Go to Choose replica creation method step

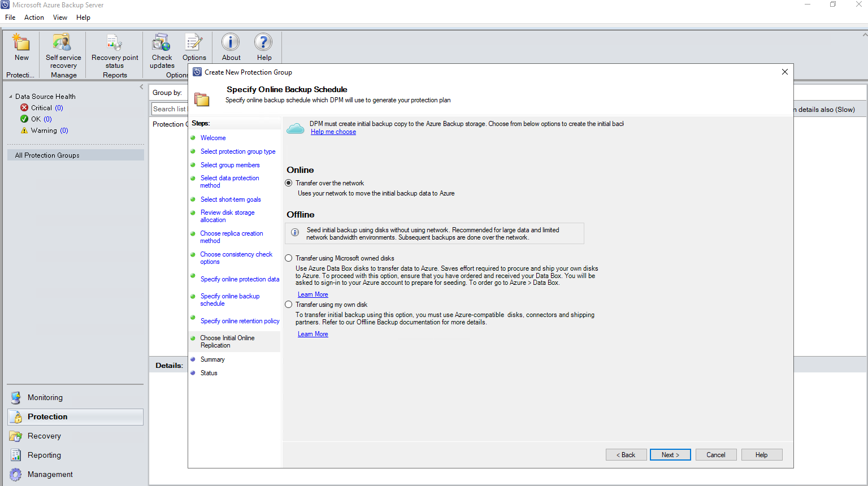[231, 237]
